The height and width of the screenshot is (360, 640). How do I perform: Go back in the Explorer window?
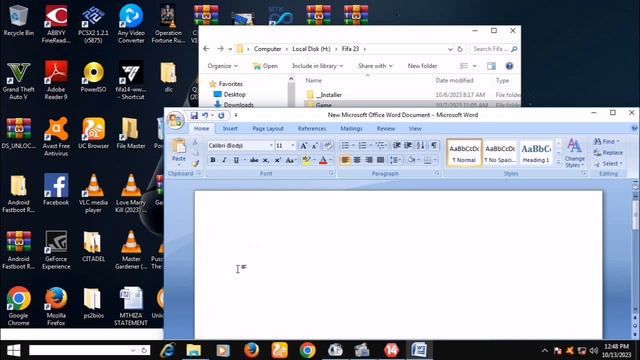tap(206, 49)
